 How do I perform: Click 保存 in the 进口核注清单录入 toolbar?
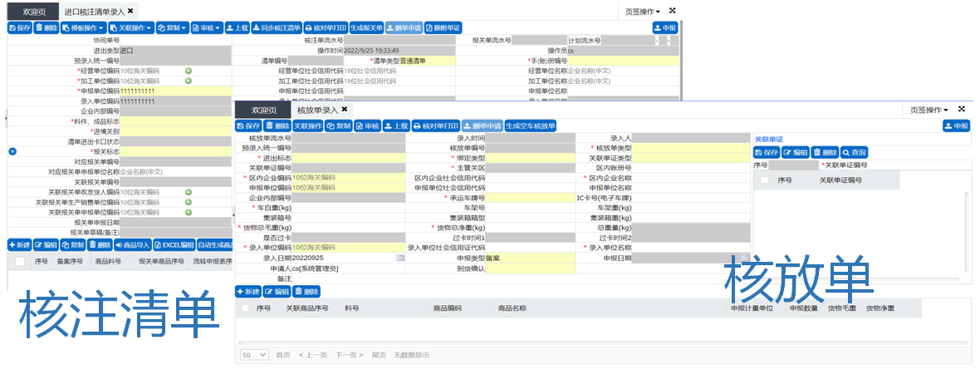tap(19, 27)
